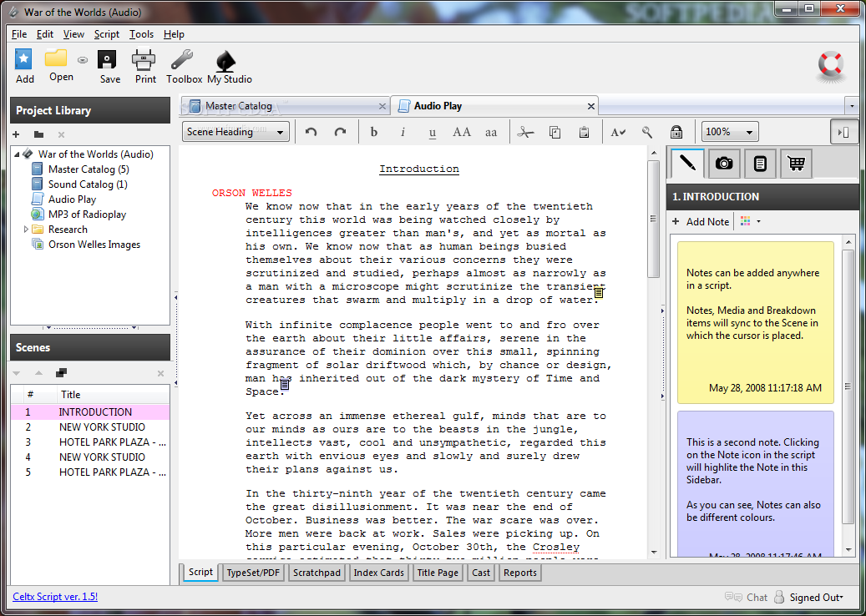
Task: Select scene 3 HOTEL PARK PLAZA
Action: pos(90,442)
